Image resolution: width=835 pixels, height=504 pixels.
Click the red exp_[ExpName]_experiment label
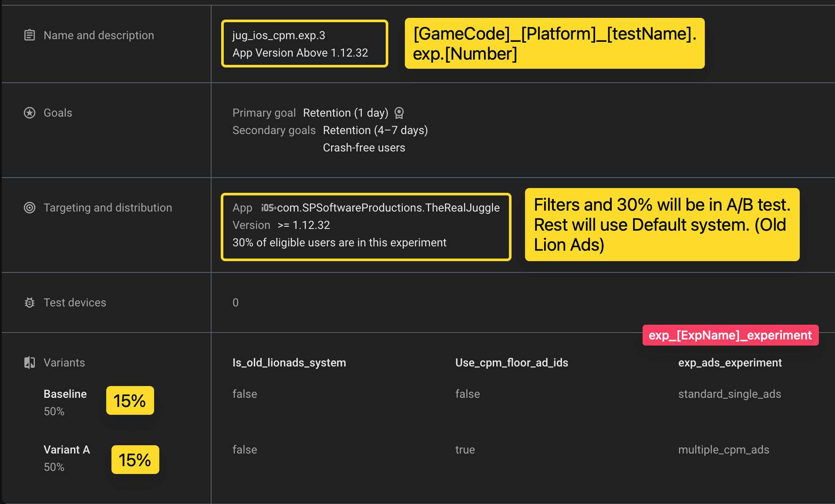coord(730,335)
